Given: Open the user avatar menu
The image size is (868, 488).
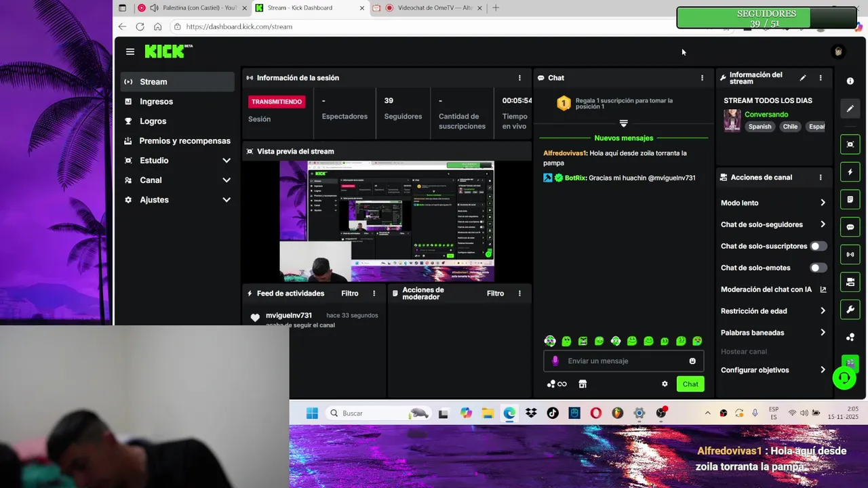Looking at the screenshot, I should (838, 52).
